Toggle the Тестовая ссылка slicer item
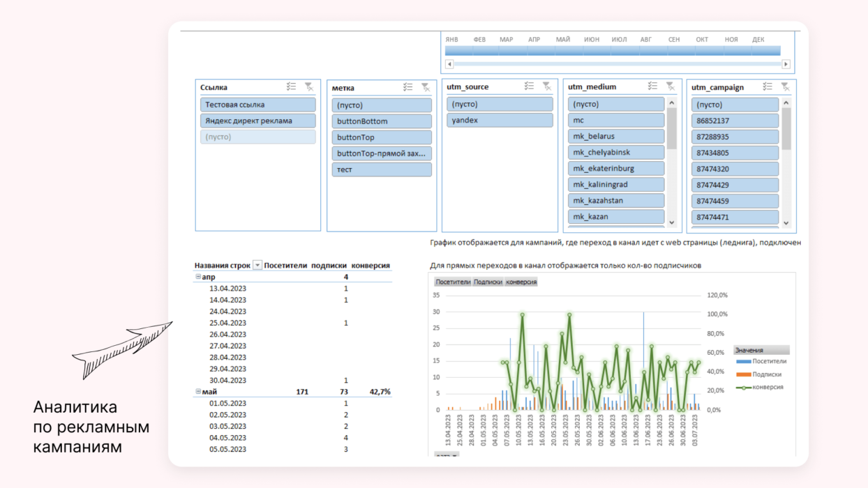Image resolution: width=868 pixels, height=488 pixels. (x=257, y=105)
